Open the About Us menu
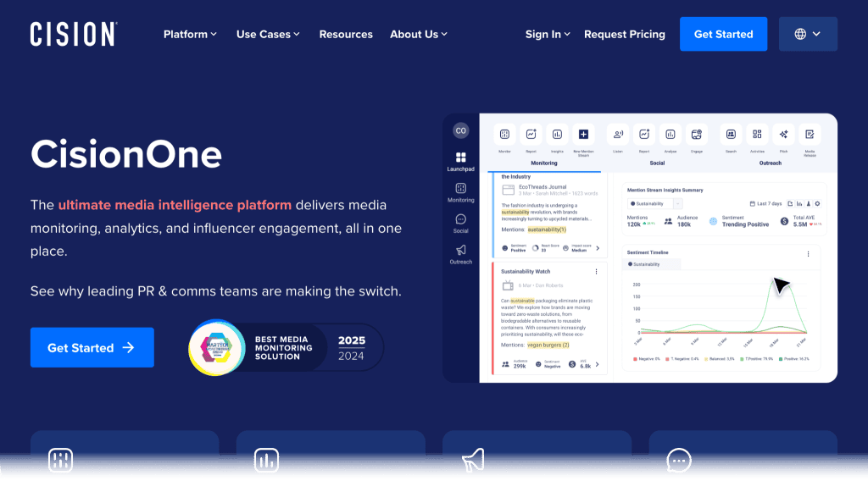The width and height of the screenshot is (868, 481). coord(419,34)
